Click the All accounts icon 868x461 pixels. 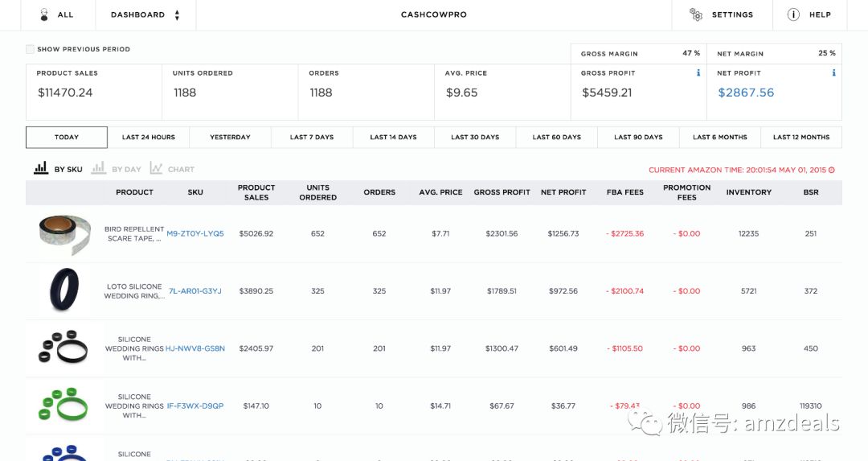pyautogui.click(x=43, y=14)
